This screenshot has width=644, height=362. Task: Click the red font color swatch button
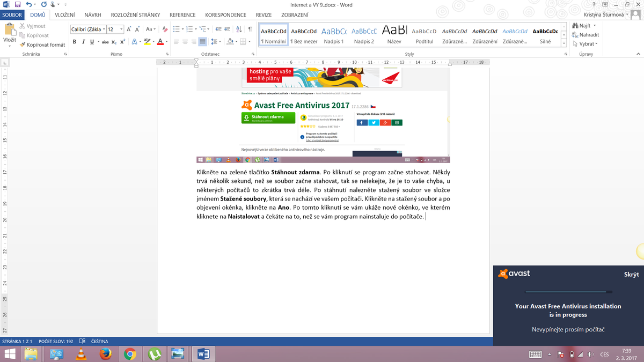tap(160, 42)
